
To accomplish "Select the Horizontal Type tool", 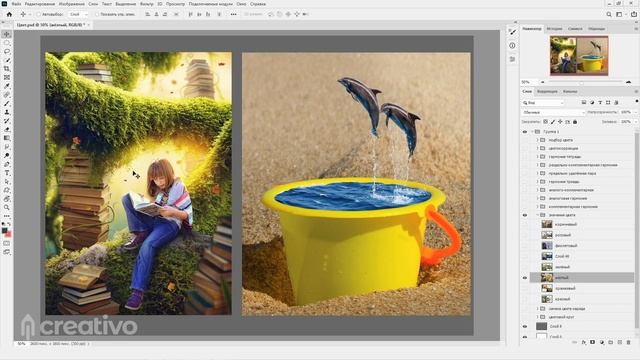I will click(7, 173).
